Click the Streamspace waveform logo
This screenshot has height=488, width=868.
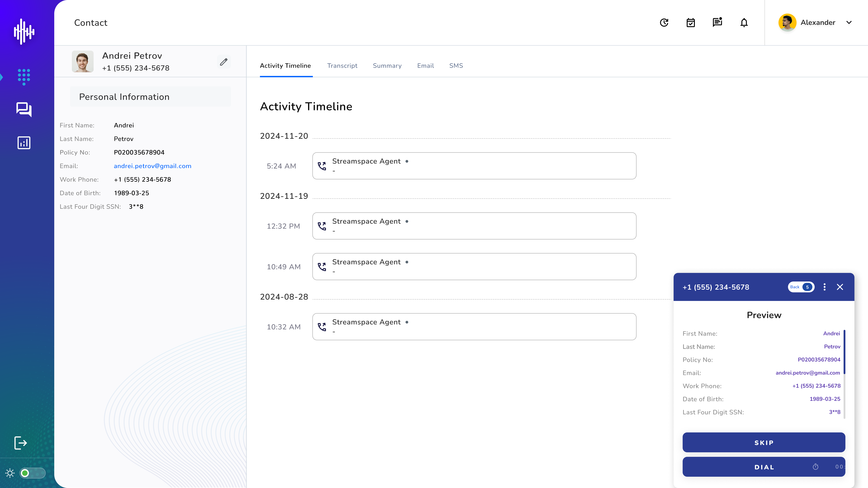[x=24, y=31]
